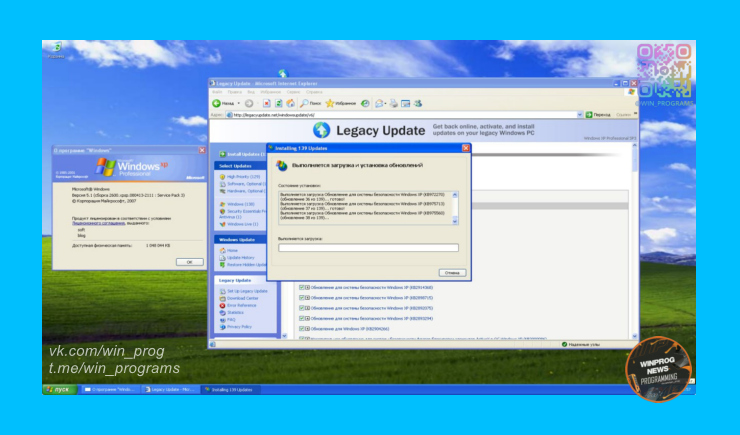
Task: Switch to О программе Windows taskbar button
Action: click(x=109, y=390)
